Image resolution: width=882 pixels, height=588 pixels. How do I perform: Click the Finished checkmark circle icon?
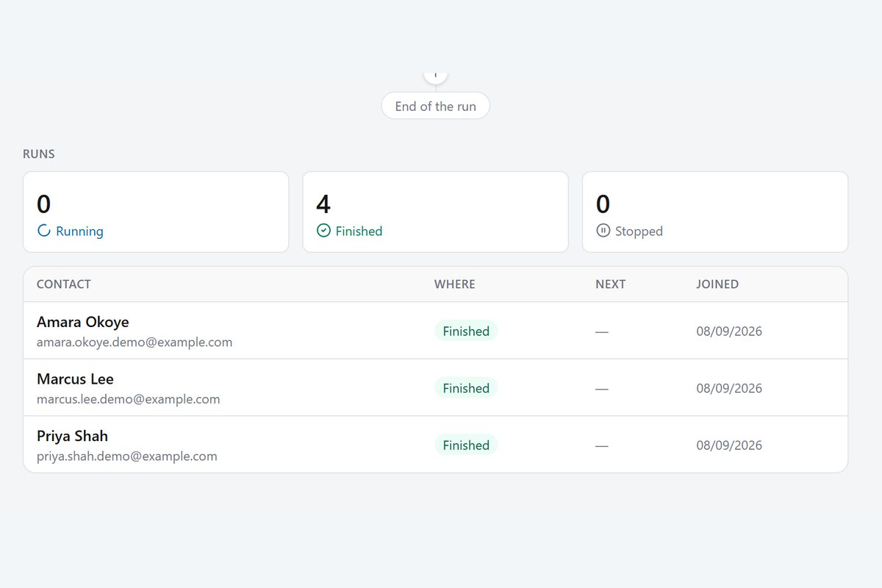[323, 231]
